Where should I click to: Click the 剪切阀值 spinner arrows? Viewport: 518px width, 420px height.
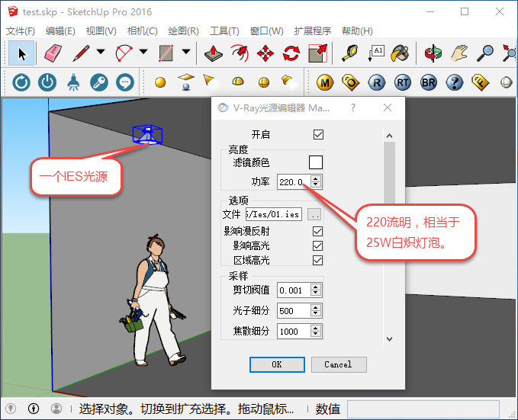[316, 290]
